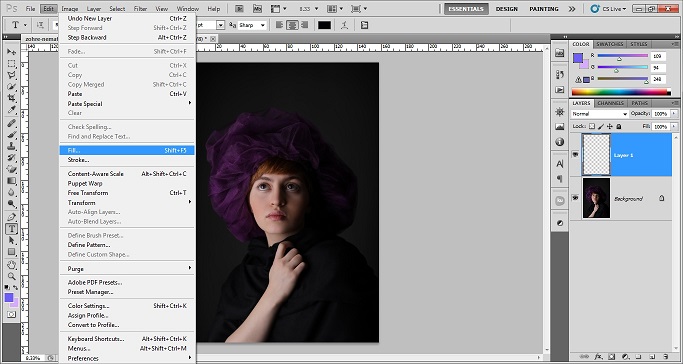Switch to the Channels tab
The height and width of the screenshot is (364, 683).
[x=610, y=103]
